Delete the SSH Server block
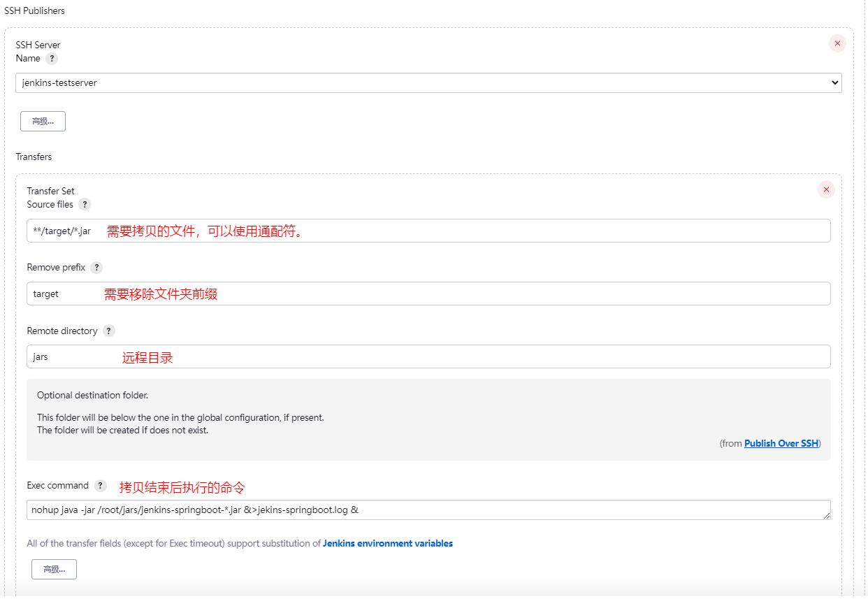This screenshot has height=599, width=868. tap(837, 43)
